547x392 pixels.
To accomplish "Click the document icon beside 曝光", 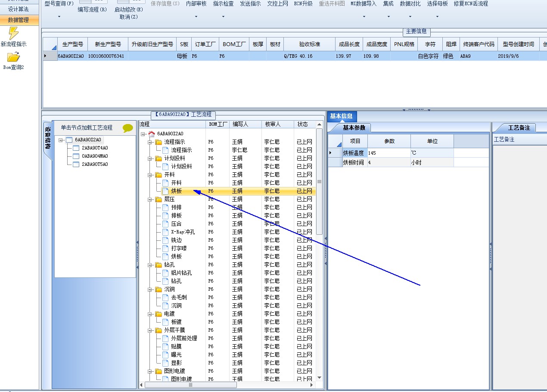I will [166, 355].
